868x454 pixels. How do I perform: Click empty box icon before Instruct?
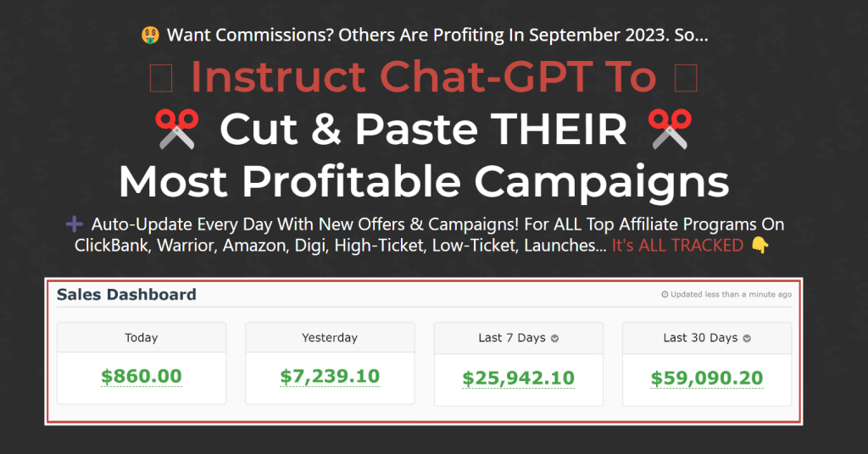coord(161,78)
